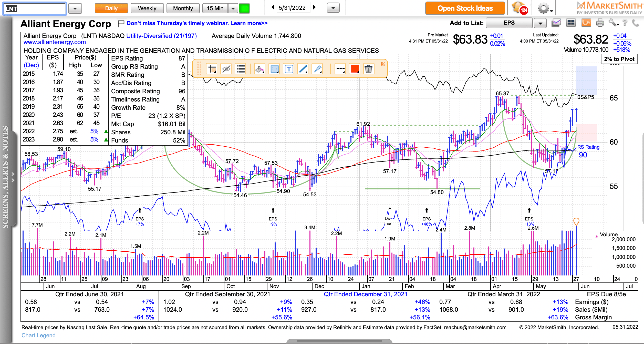Click the EPS Due 8/5e label
This screenshot has width=644, height=344.
click(606, 294)
